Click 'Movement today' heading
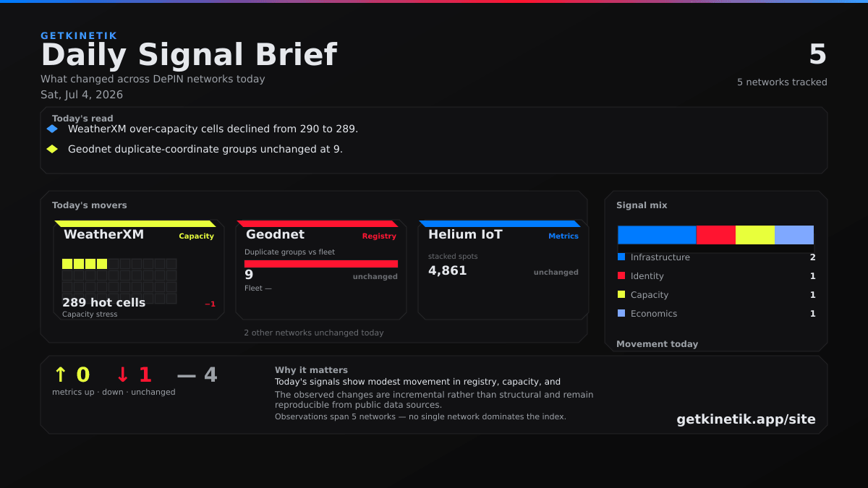The height and width of the screenshot is (488, 868). (x=657, y=344)
